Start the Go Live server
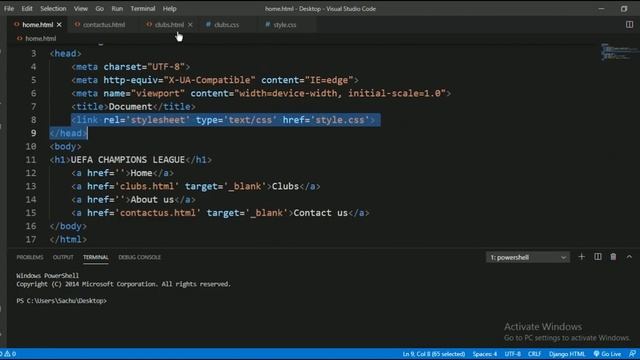The image size is (640, 360). (x=607, y=354)
